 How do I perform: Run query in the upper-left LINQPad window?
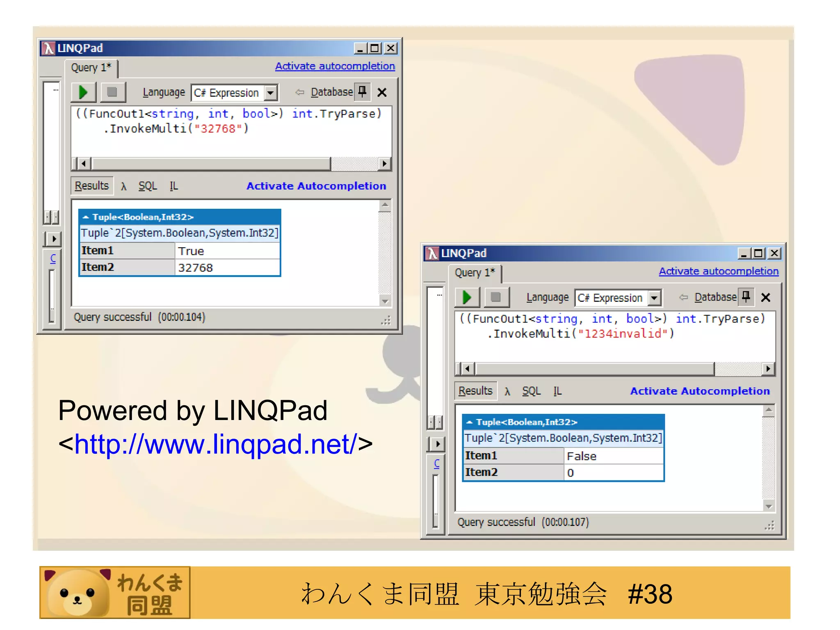pyautogui.click(x=84, y=92)
